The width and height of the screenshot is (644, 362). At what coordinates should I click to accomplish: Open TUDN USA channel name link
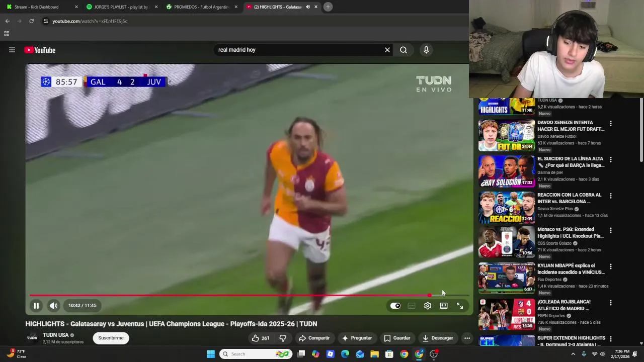coord(55,335)
